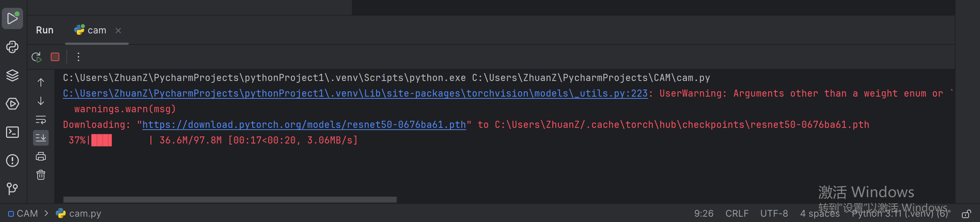Open the Run tool window icon

tap(12, 18)
